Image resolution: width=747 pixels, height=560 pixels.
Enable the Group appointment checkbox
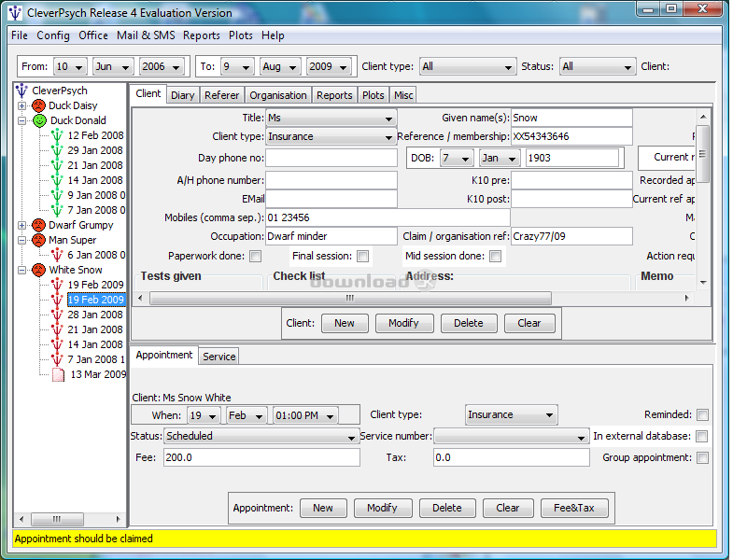[702, 457]
